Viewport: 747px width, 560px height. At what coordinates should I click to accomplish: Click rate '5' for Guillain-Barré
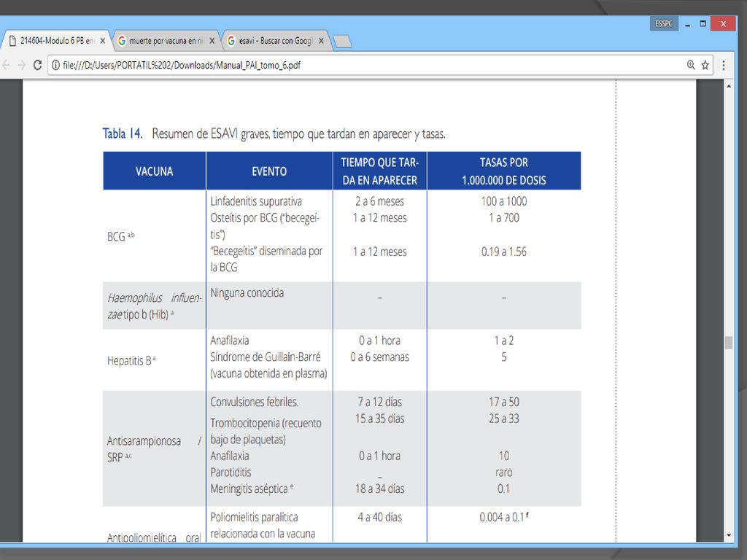504,357
